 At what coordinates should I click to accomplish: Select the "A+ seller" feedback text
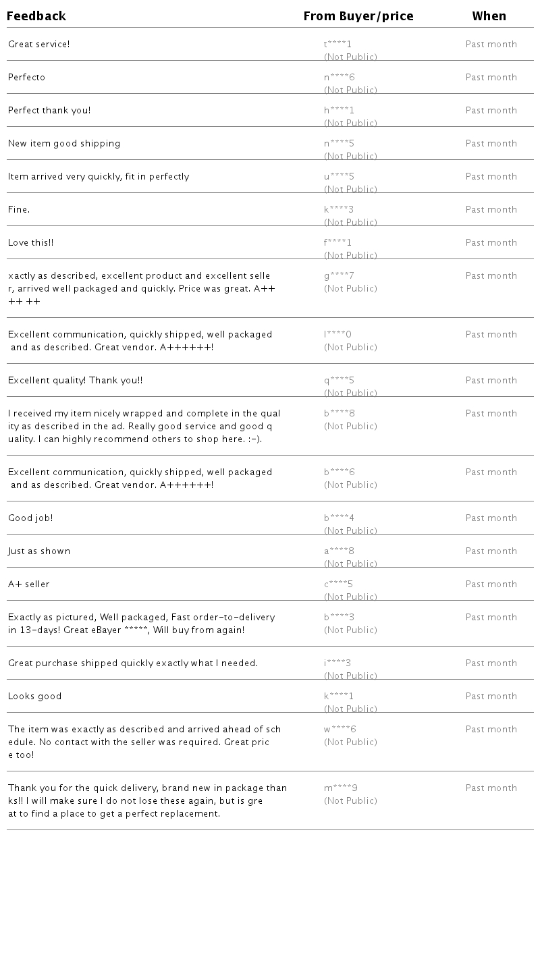(x=29, y=584)
